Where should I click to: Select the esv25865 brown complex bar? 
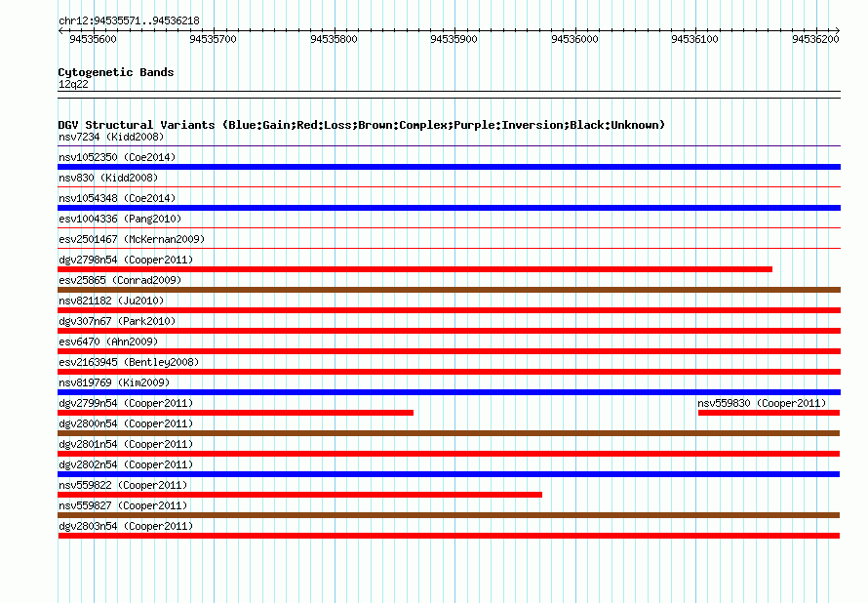pos(449,290)
